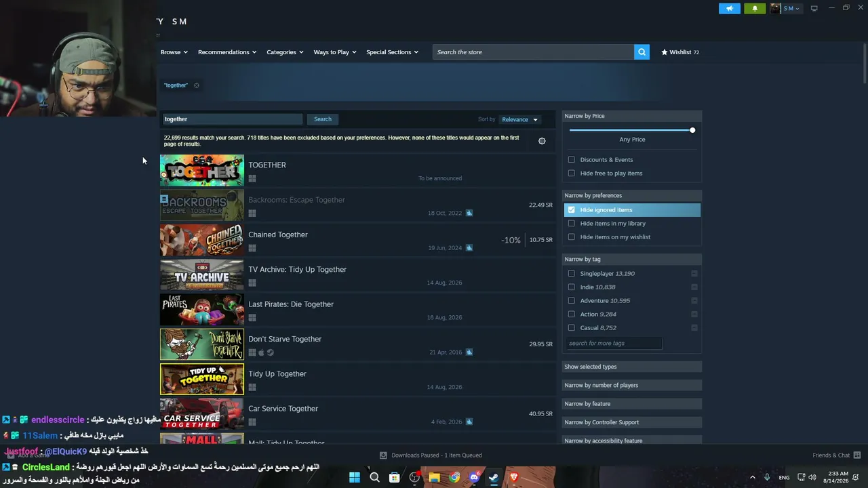This screenshot has width=868, height=488.
Task: Check Hide items in my library
Action: click(x=572, y=224)
